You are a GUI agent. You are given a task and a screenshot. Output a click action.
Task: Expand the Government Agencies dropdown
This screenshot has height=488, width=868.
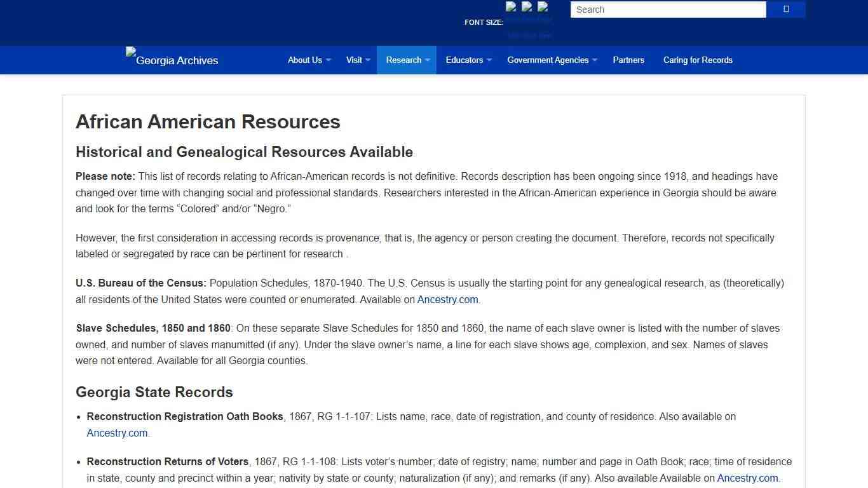(x=595, y=60)
